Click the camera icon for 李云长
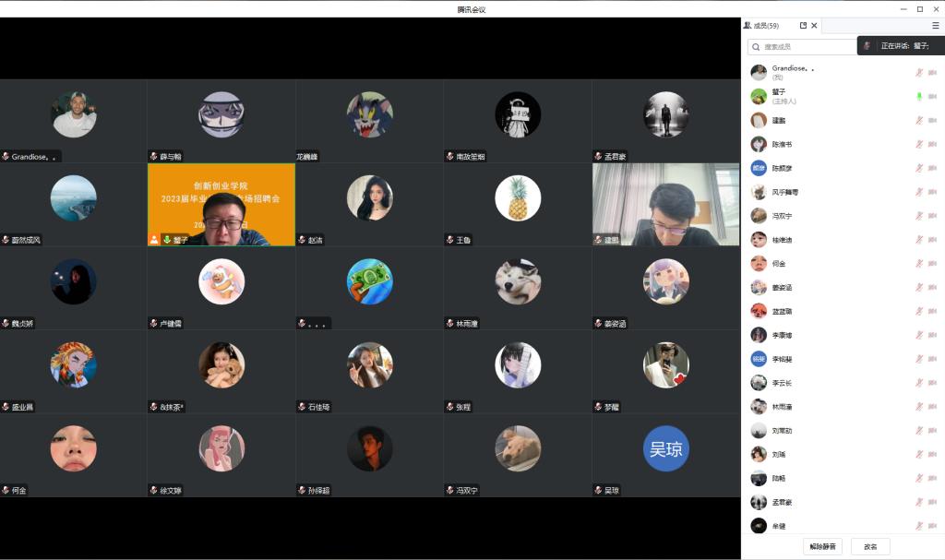This screenshot has width=945, height=560. 932,383
